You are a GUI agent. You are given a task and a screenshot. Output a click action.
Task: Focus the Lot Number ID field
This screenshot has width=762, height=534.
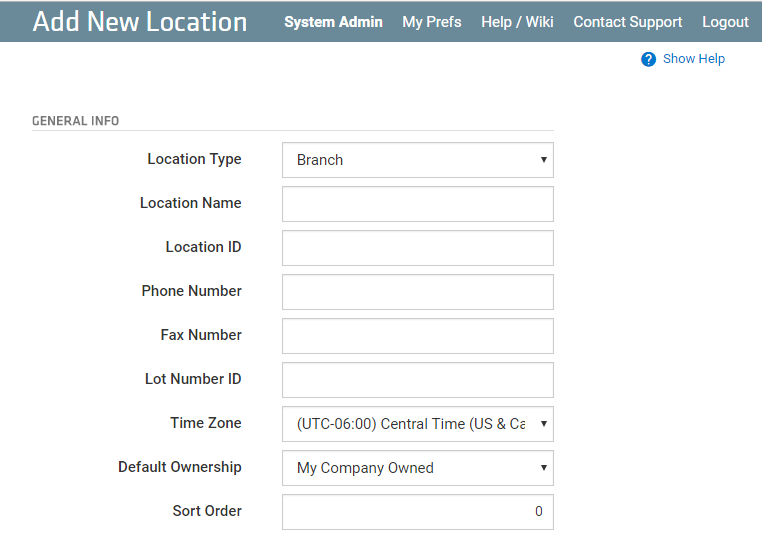point(417,380)
